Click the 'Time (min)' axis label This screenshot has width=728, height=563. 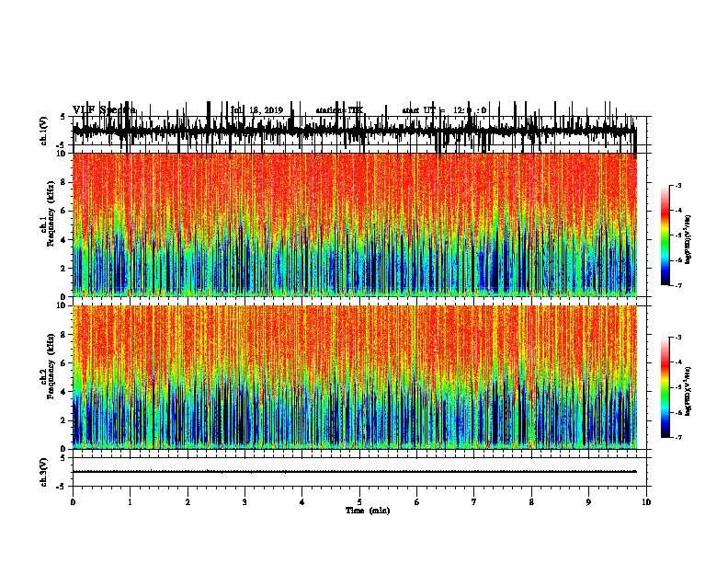click(x=368, y=511)
